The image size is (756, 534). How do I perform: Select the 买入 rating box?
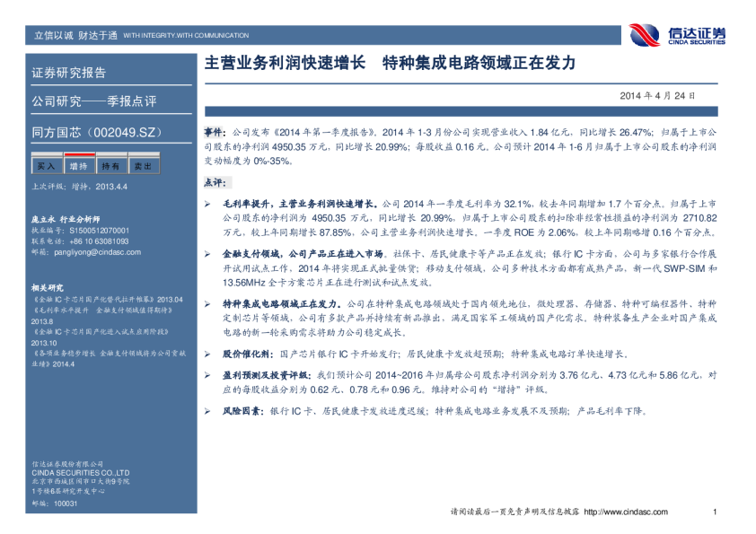click(46, 166)
